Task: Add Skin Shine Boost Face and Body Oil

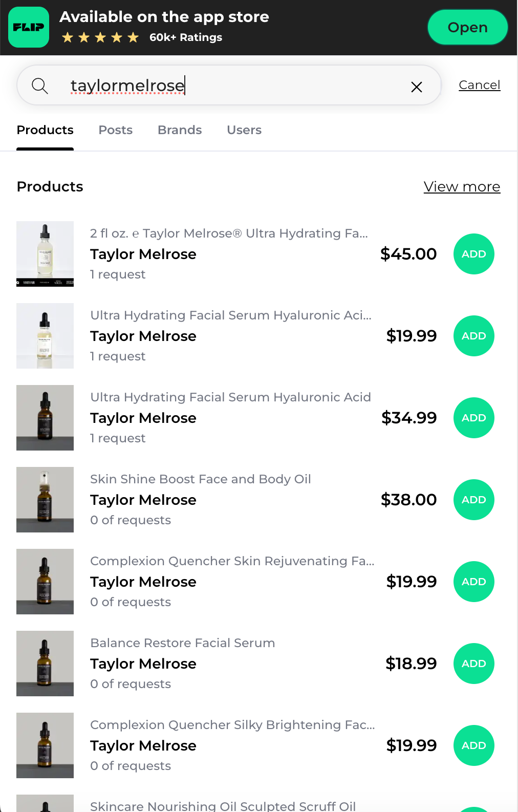Action: coord(473,500)
